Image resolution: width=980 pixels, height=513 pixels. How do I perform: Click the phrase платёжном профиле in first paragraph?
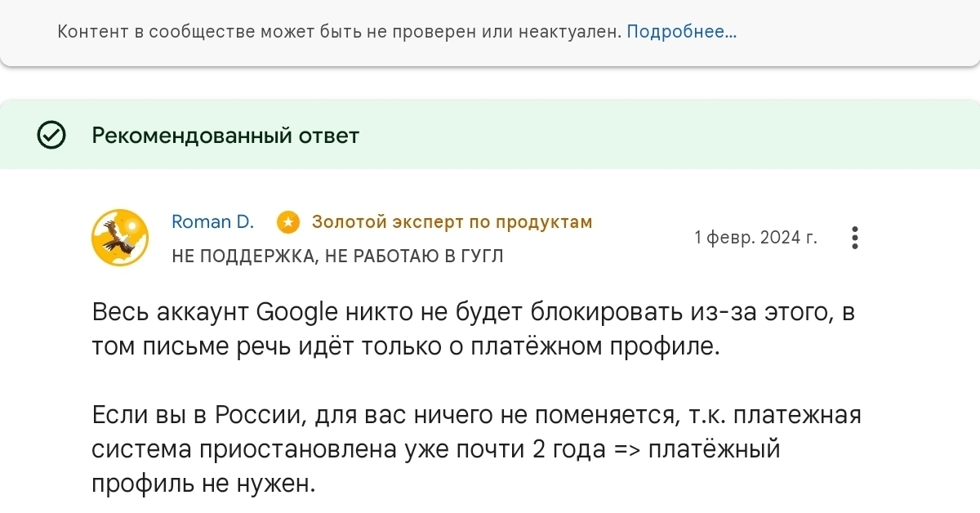595,346
